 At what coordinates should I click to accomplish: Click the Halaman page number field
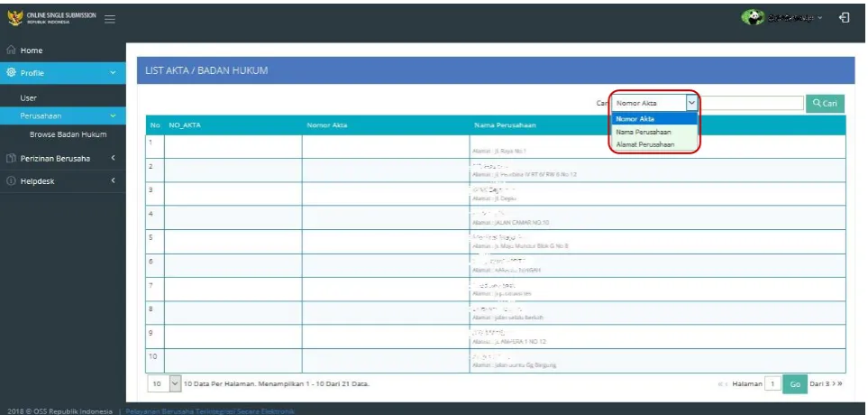point(772,384)
